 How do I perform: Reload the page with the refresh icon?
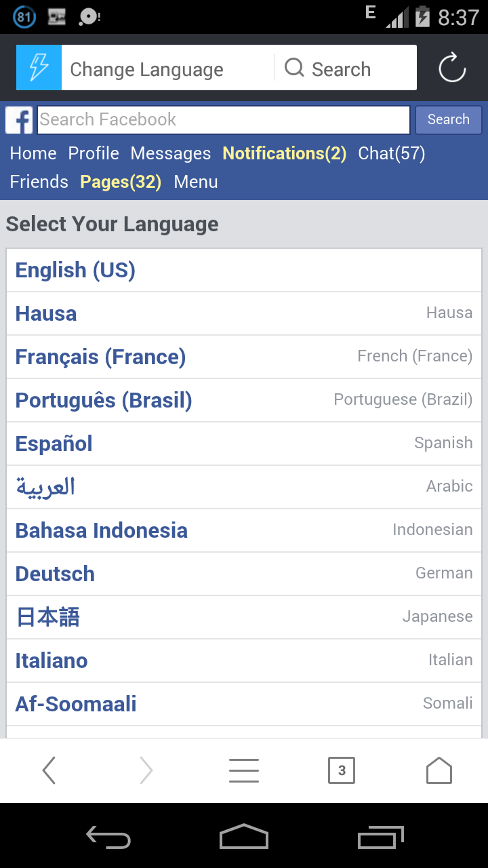(x=451, y=68)
